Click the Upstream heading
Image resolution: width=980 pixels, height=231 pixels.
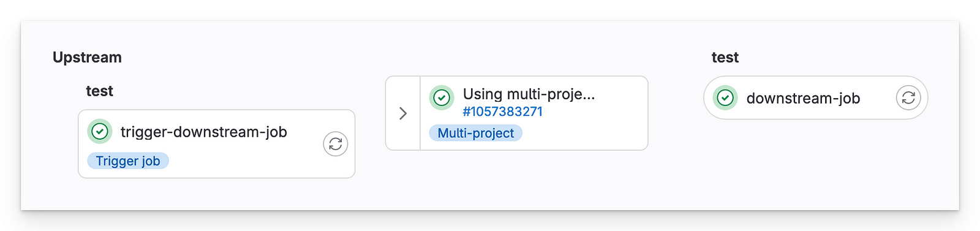[x=87, y=57]
